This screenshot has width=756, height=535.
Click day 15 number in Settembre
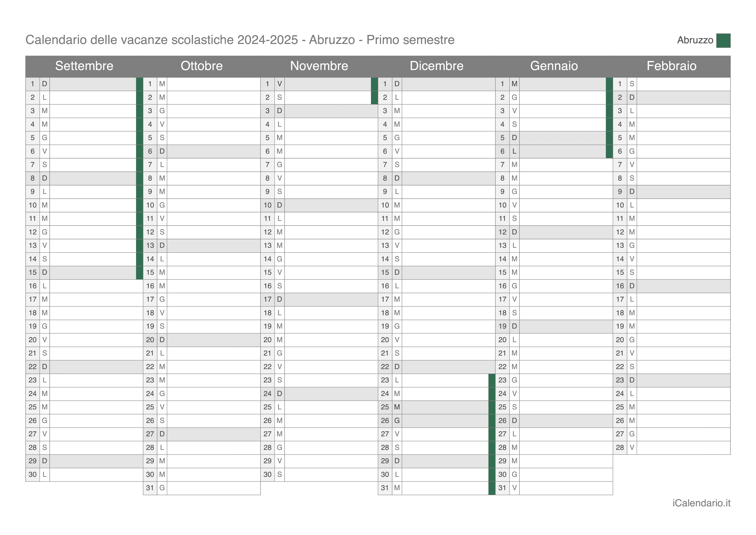pos(33,272)
